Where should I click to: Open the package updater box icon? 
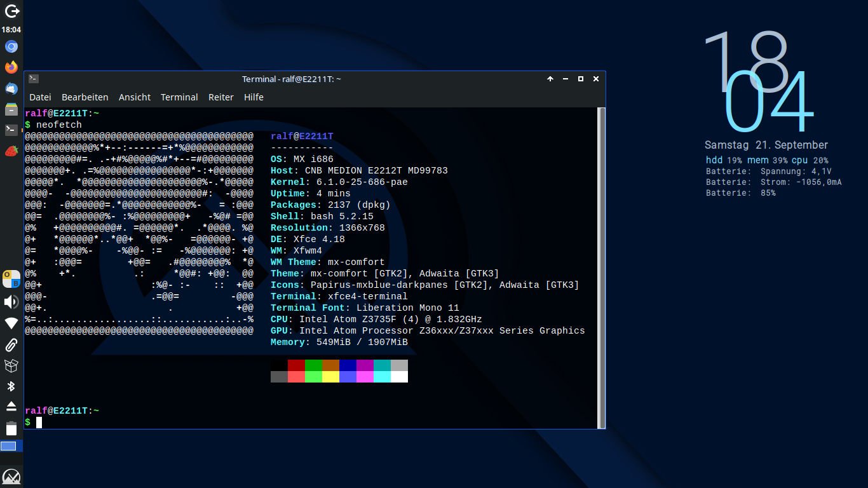point(11,365)
